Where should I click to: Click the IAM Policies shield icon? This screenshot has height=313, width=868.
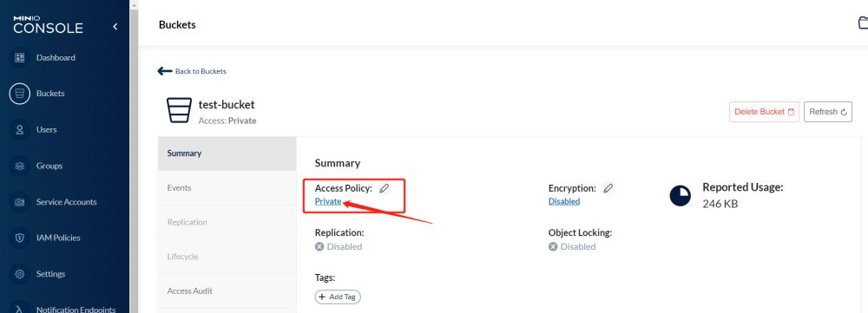pos(20,238)
